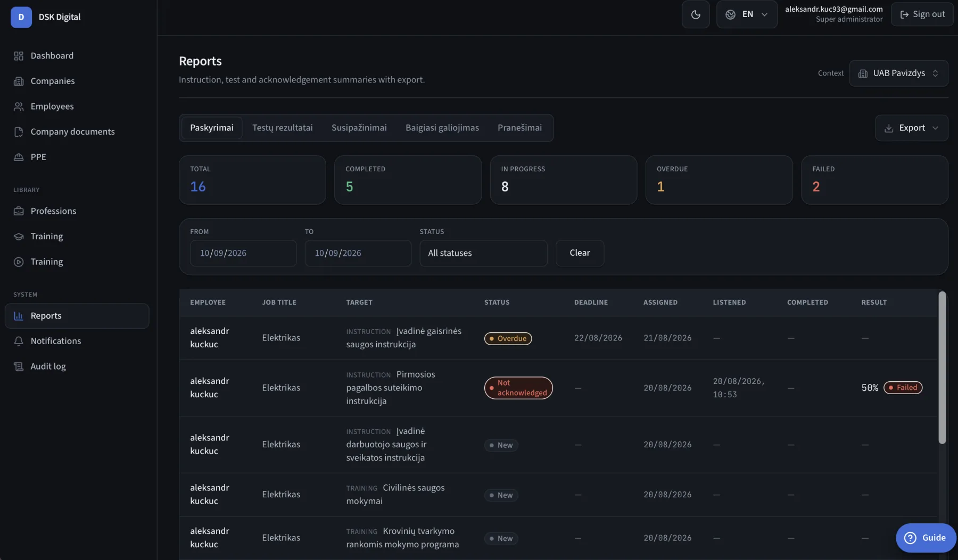
Task: Click the Completed summary card
Action: (x=408, y=180)
